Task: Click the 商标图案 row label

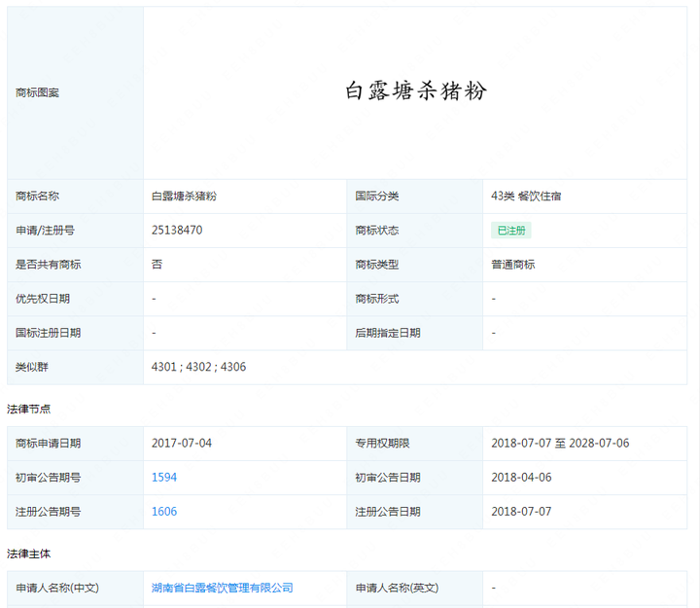Action: [x=38, y=93]
